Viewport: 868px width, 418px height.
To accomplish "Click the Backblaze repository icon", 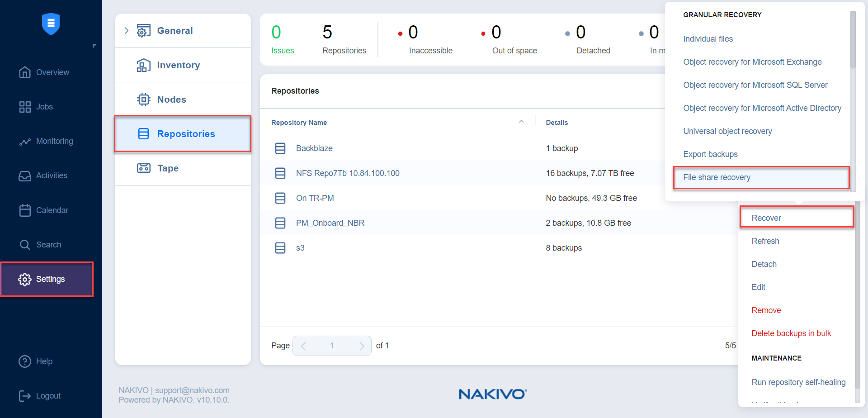I will [280, 148].
